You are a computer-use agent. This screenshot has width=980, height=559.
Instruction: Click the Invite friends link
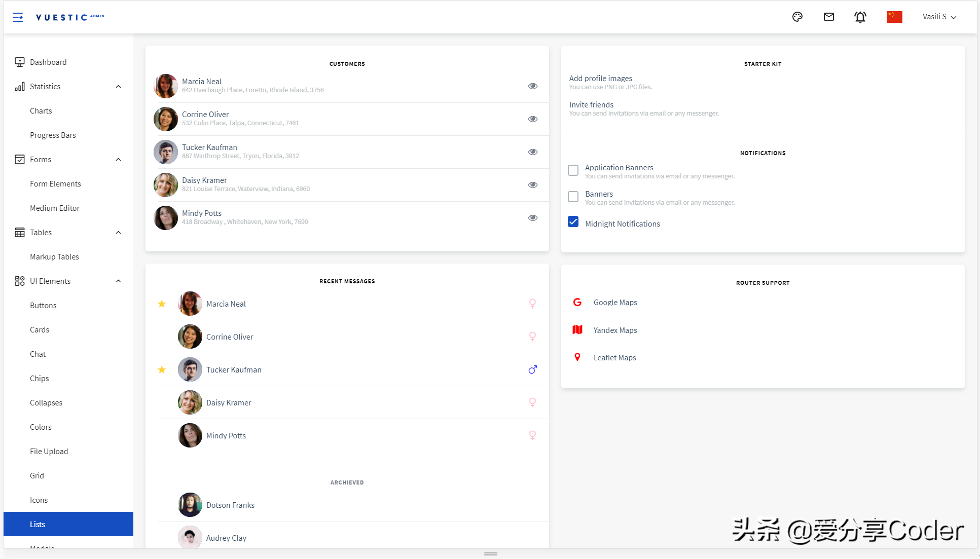(590, 103)
